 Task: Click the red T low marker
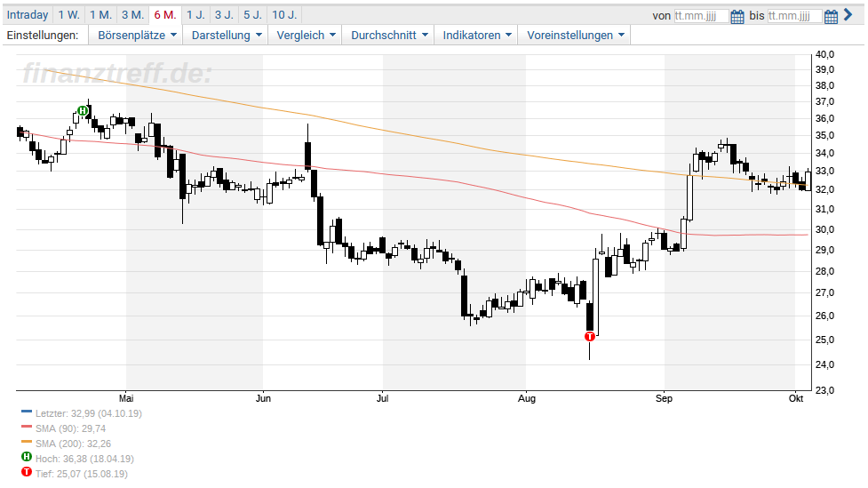[x=590, y=336]
